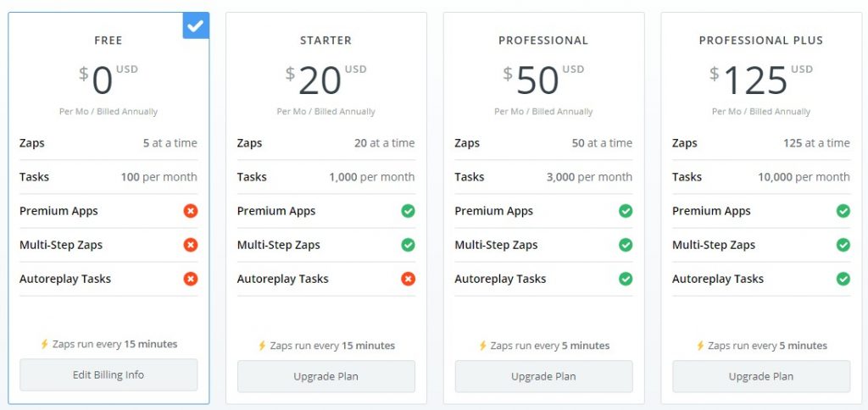This screenshot has width=868, height=410.
Task: Click the Professional Plus plan title
Action: click(x=761, y=40)
